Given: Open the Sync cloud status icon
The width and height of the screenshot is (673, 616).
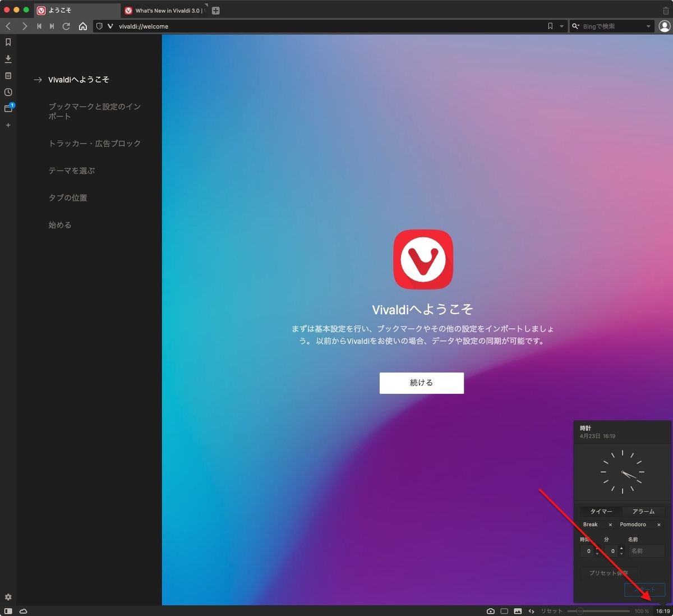Looking at the screenshot, I should click(x=23, y=611).
